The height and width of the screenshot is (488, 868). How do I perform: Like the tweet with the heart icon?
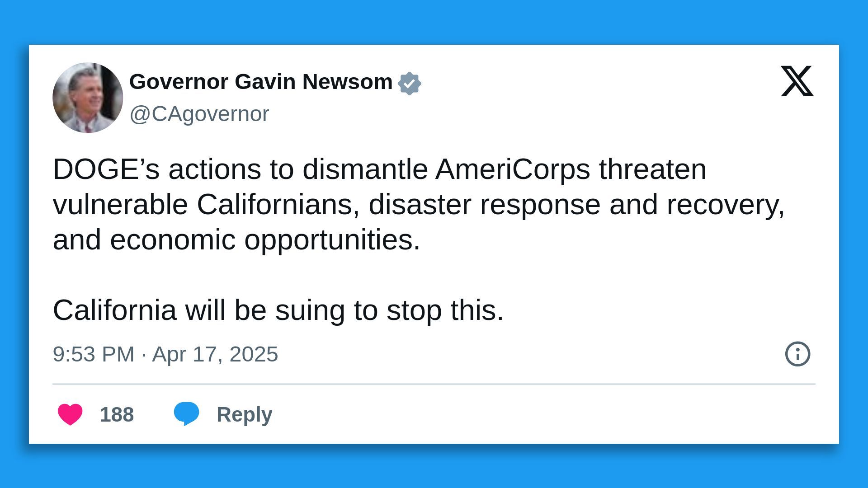[70, 414]
